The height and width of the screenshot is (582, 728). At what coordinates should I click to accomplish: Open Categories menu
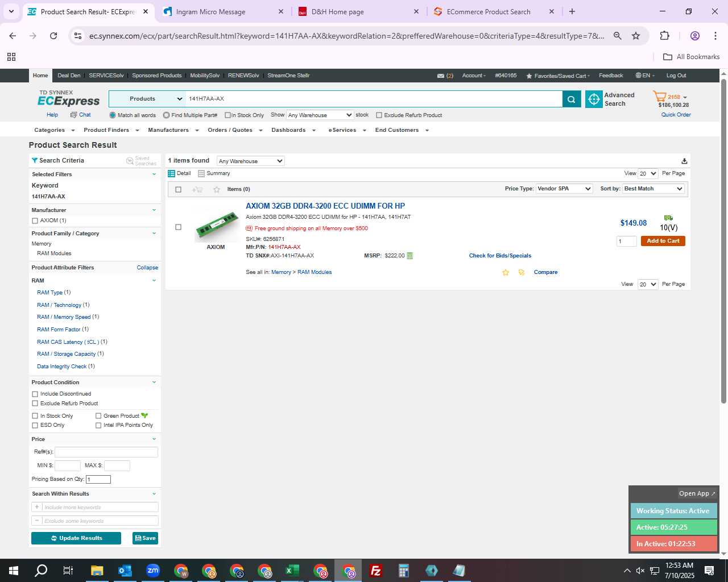pyautogui.click(x=54, y=130)
